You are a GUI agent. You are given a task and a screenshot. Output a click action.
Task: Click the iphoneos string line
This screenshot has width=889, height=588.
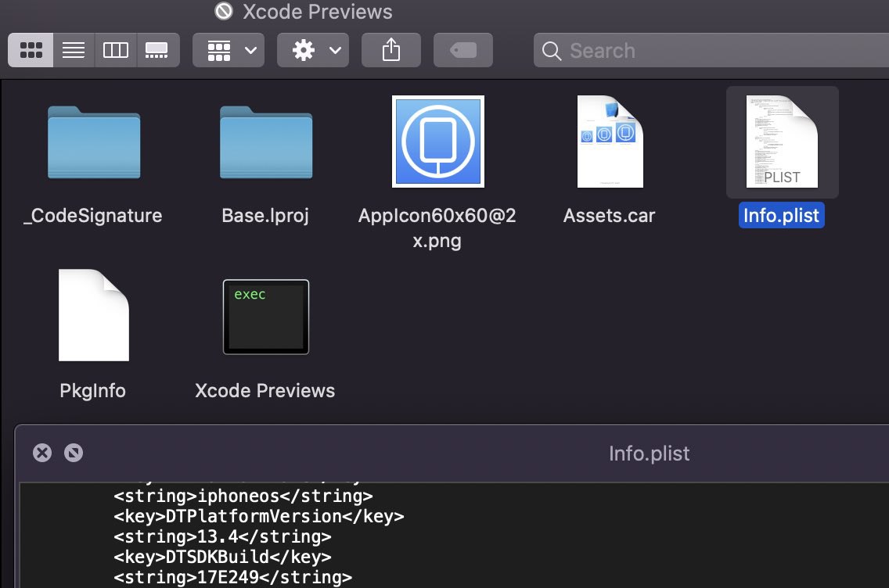(243, 496)
